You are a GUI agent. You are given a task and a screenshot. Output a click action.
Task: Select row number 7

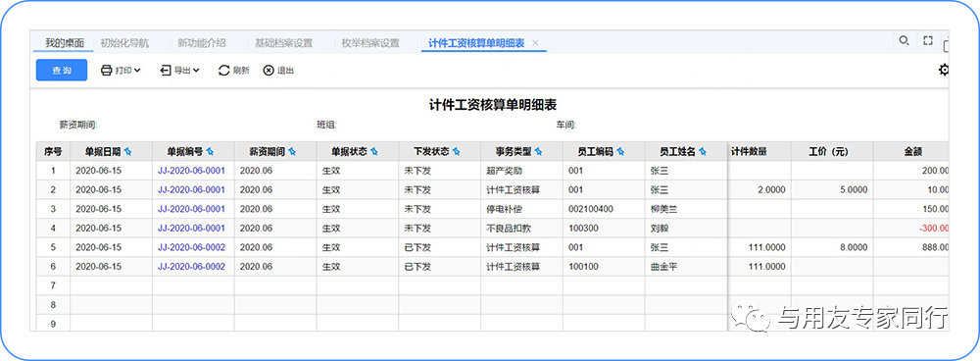click(53, 285)
